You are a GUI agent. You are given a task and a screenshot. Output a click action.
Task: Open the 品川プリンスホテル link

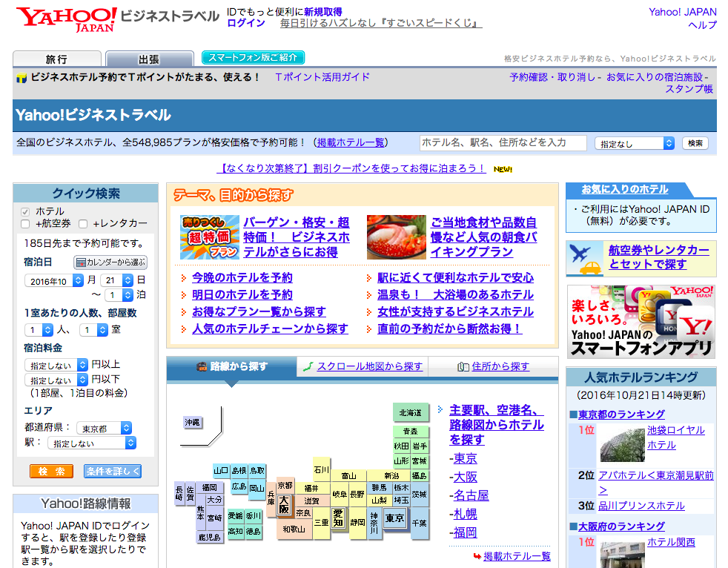point(641,506)
